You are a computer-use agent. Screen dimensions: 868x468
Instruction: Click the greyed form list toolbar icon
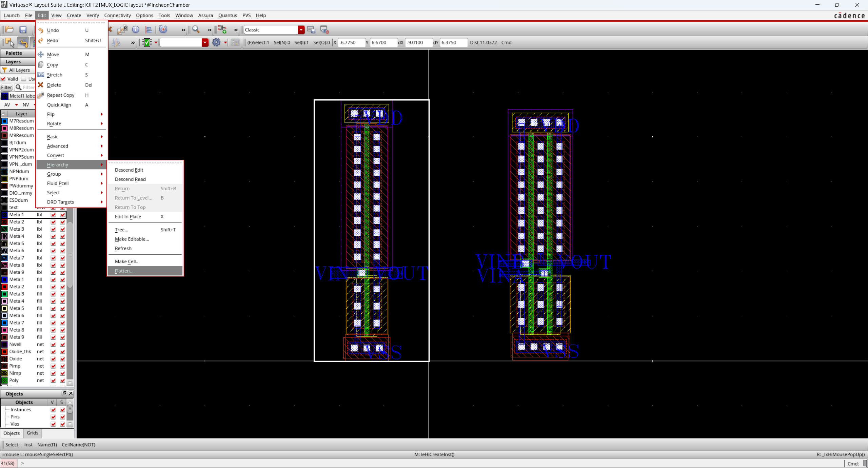[x=235, y=42]
